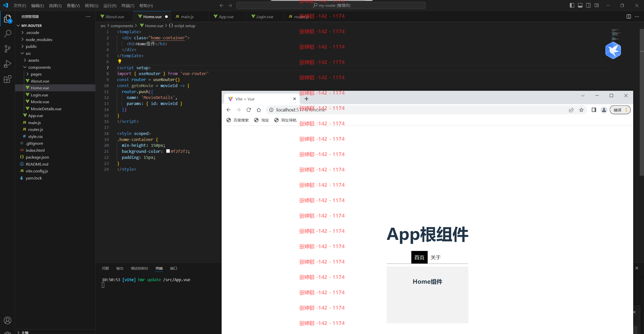Screen dimensions: 644x334
Task: Click browser back arrow button
Action: coord(228,110)
